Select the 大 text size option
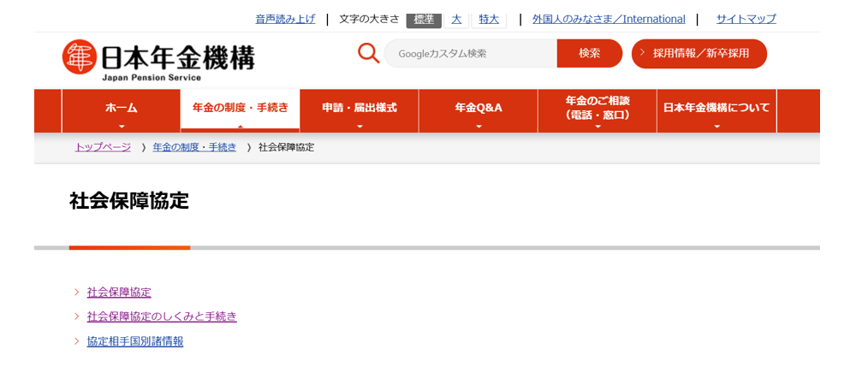Image resolution: width=868 pixels, height=367 pixels. pos(456,20)
